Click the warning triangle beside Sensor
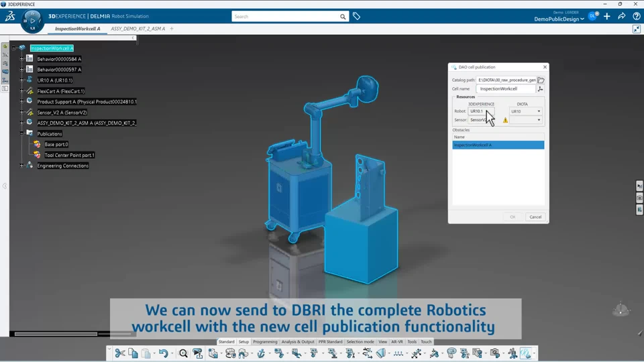The height and width of the screenshot is (362, 644). click(505, 120)
